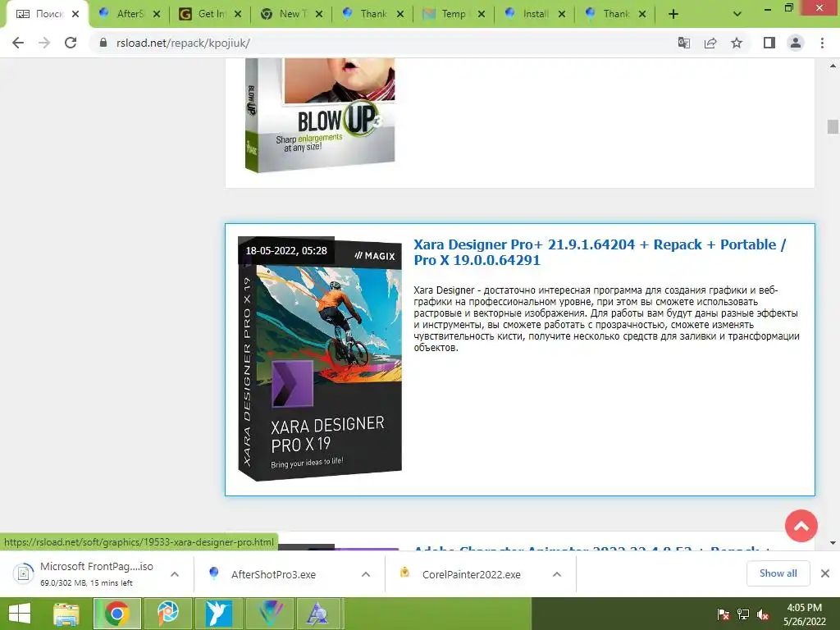Click the Xara Designer Pro X 19 box image

click(x=320, y=358)
